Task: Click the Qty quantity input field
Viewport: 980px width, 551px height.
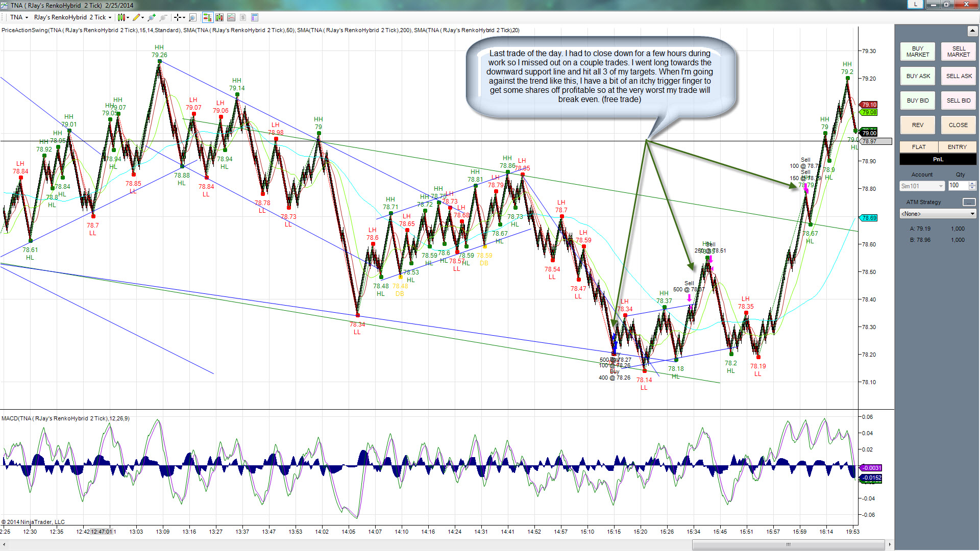Action: click(x=958, y=186)
